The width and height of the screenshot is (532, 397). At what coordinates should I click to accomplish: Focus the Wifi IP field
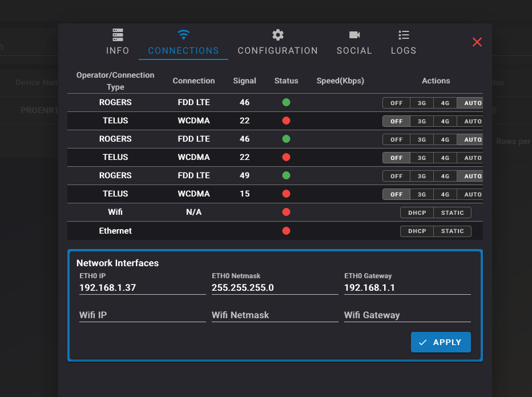click(143, 315)
